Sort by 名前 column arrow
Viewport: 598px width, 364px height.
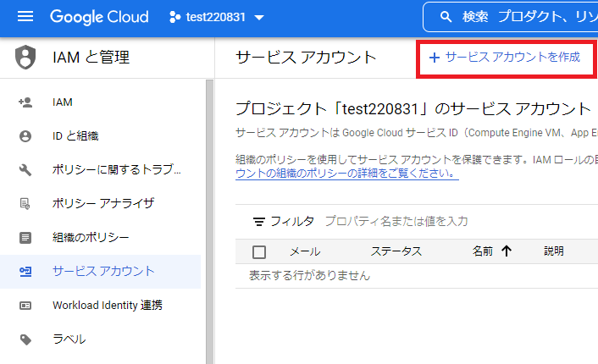point(507,251)
